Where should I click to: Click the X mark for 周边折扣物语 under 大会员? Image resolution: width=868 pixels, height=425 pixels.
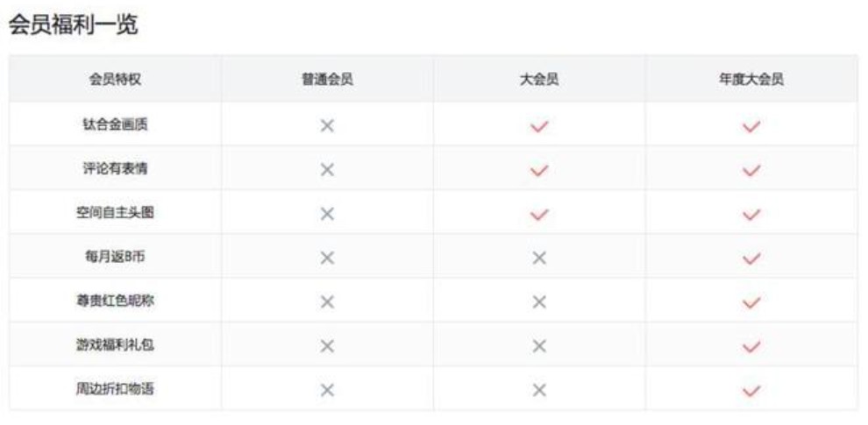pyautogui.click(x=539, y=391)
